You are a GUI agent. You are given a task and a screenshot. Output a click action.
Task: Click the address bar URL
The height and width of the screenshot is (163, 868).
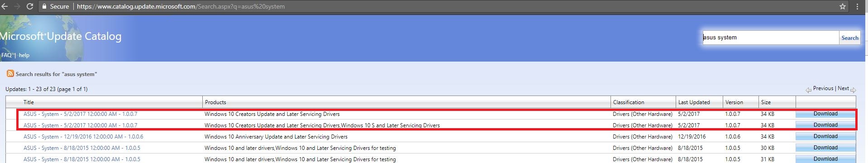point(181,6)
